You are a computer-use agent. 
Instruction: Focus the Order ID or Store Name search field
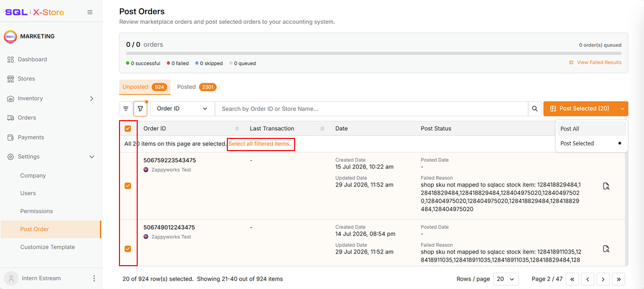coord(372,109)
